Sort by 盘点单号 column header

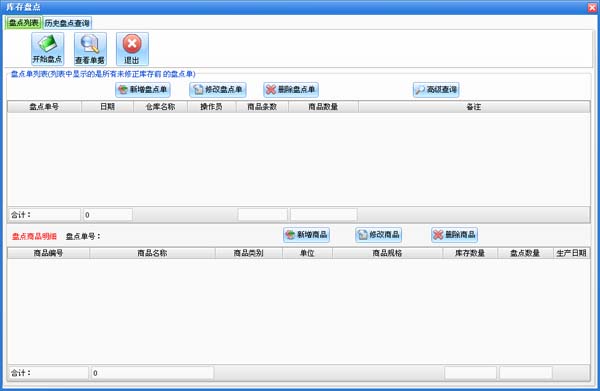coord(44,107)
